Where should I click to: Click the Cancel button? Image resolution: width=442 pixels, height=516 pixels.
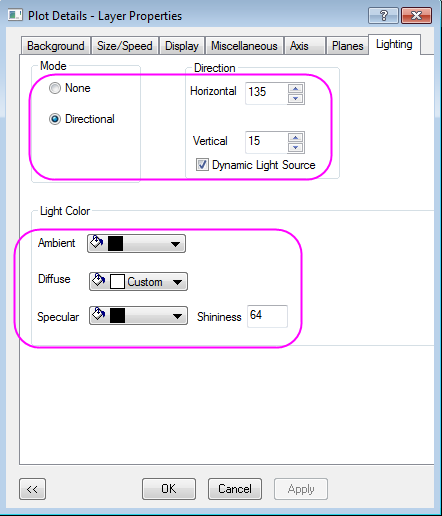tap(235, 489)
